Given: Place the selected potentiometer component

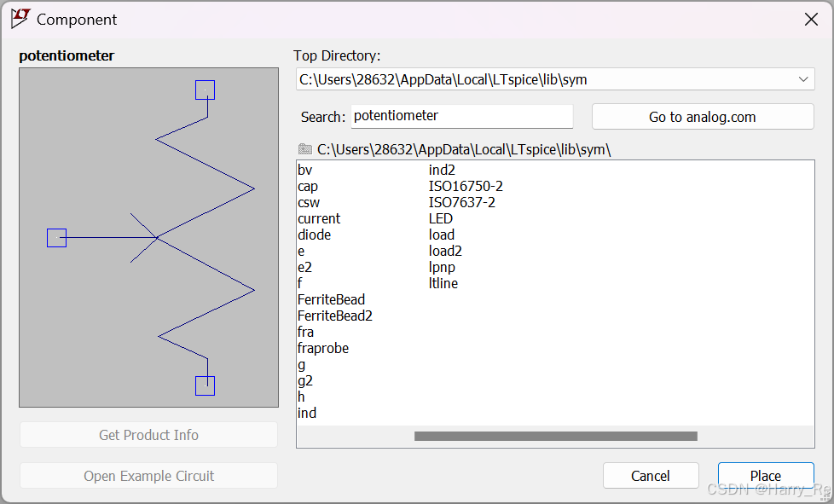Looking at the screenshot, I should (766, 475).
